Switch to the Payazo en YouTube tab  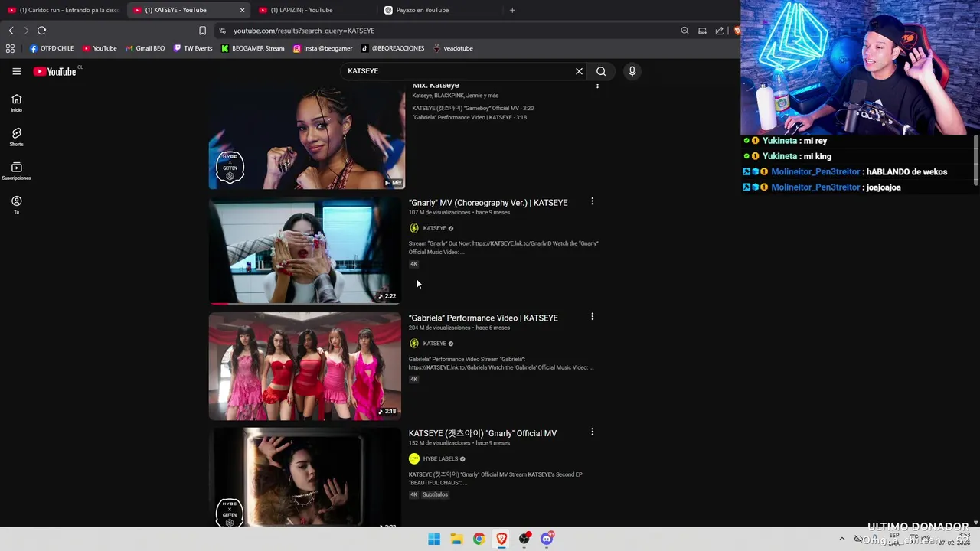436,10
